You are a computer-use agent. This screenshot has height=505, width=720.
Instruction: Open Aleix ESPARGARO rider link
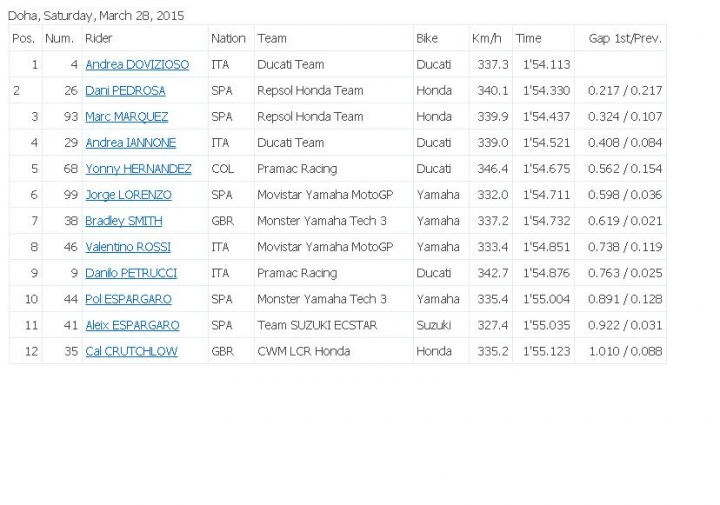coord(132,325)
